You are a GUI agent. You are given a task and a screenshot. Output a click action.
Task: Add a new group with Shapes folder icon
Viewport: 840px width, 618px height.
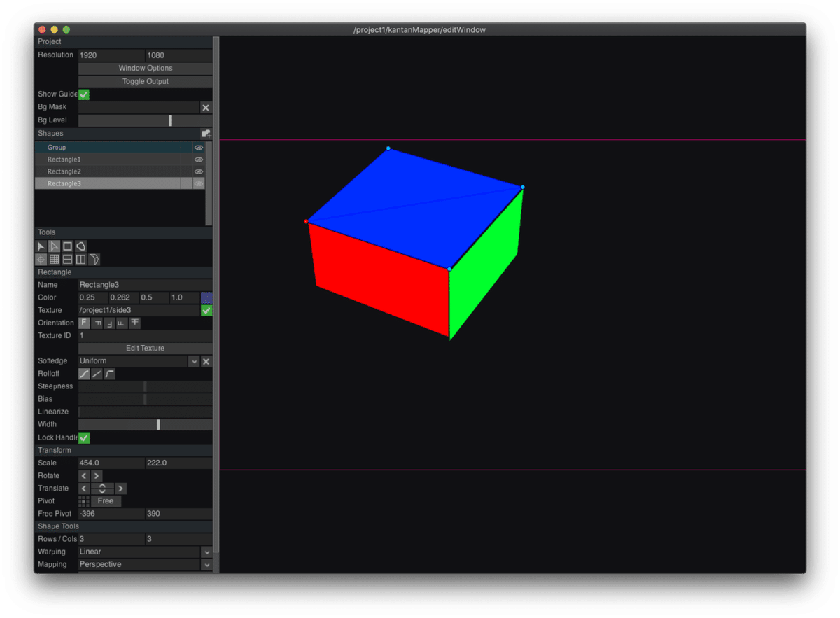point(206,134)
